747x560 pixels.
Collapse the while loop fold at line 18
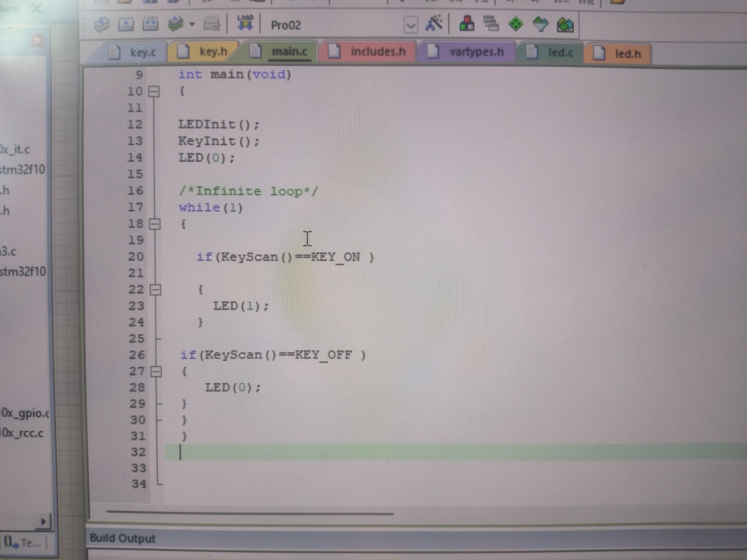(155, 224)
